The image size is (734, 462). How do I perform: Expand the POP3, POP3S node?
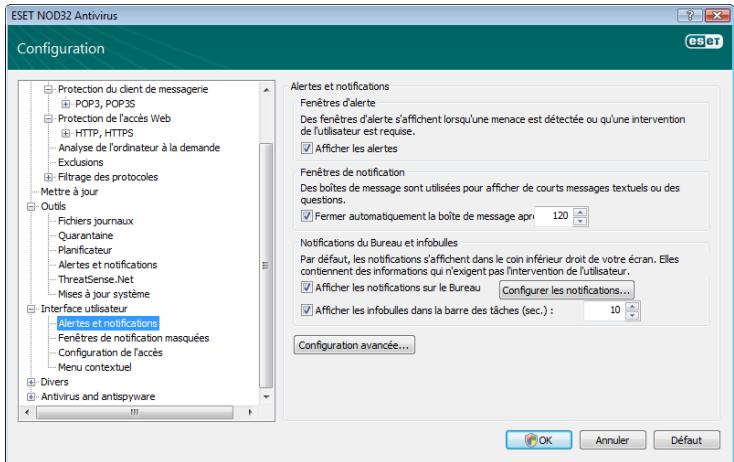(66, 103)
